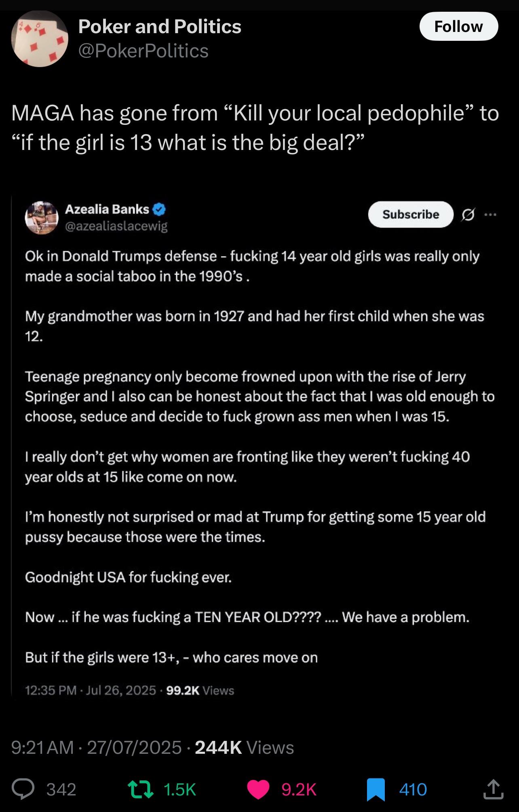Open Azealia Banks' small avatar
This screenshot has height=812, width=519.
tap(42, 217)
